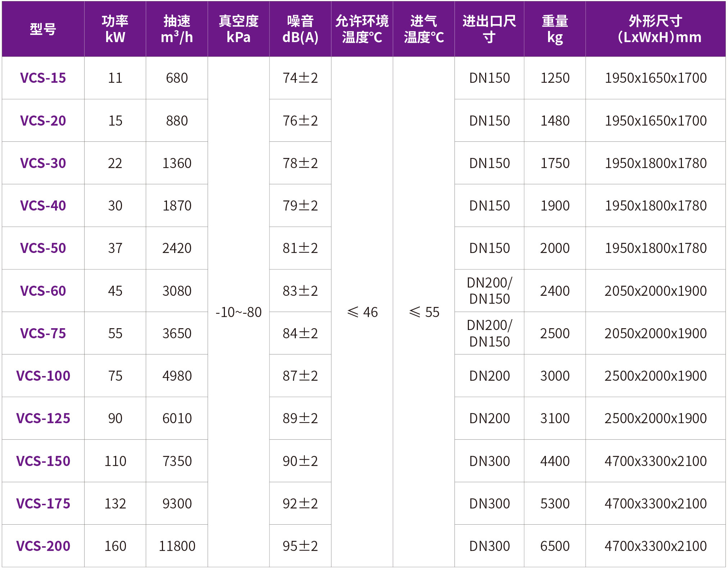
Task: Click dimensions 1950x1650x1700 in VCS-15 row
Action: pos(656,78)
